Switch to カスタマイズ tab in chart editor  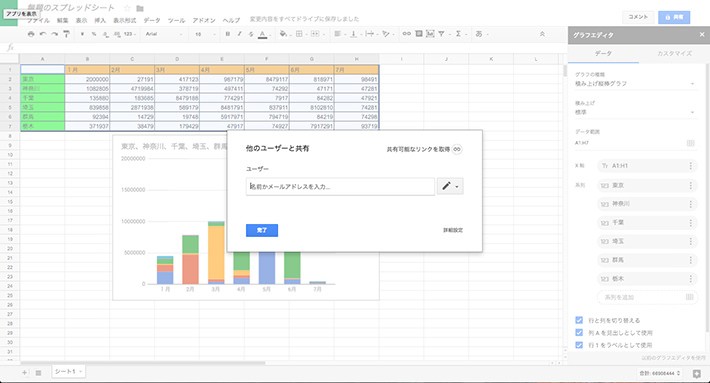pyautogui.click(x=674, y=53)
